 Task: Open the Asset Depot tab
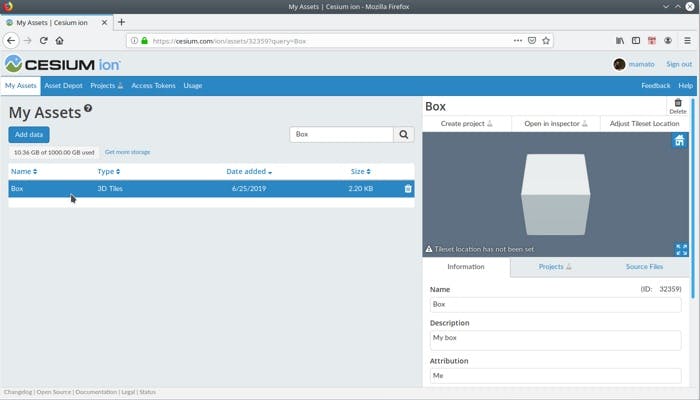click(x=64, y=86)
